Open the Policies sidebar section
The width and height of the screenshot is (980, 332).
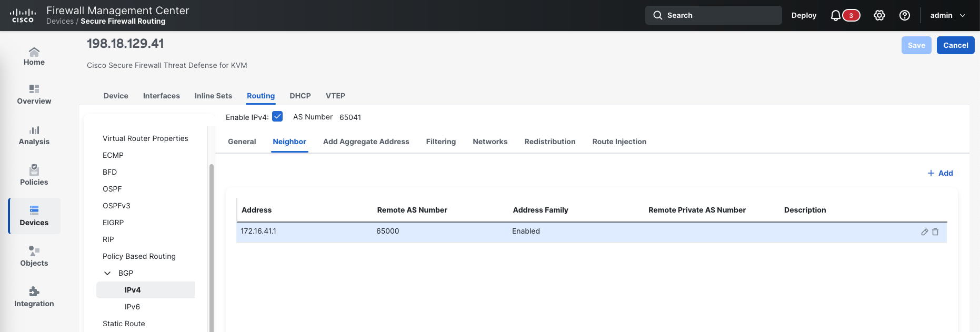click(x=34, y=175)
